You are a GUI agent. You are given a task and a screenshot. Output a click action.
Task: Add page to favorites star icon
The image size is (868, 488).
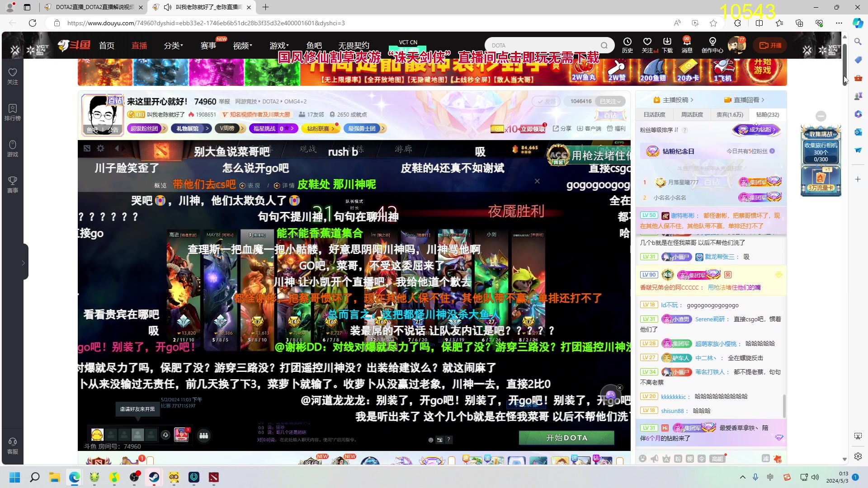click(713, 23)
